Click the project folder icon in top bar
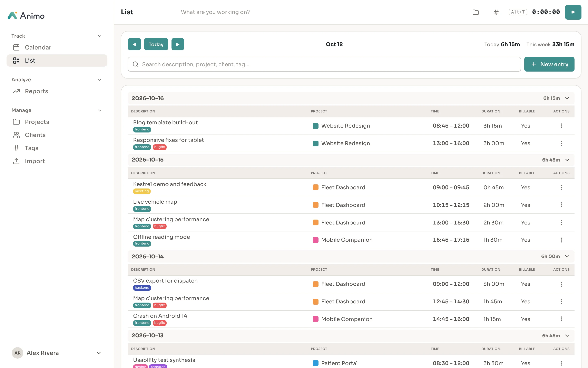The height and width of the screenshot is (368, 588). point(476,12)
